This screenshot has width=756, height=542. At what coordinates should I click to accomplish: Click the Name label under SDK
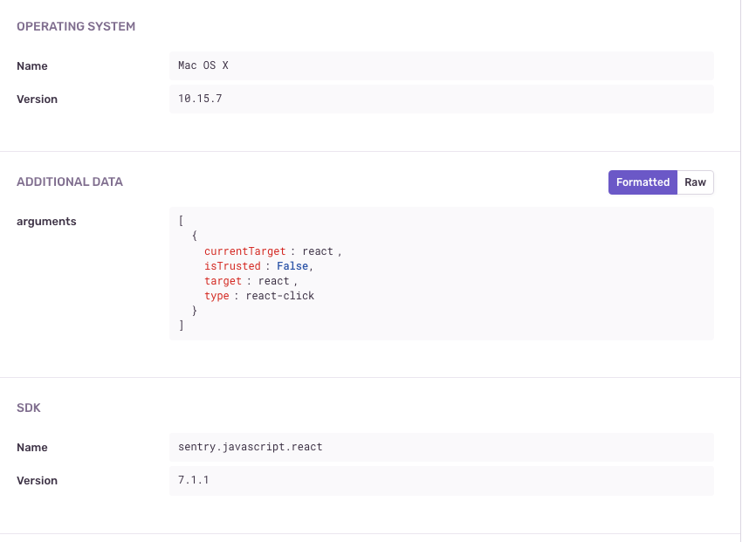pyautogui.click(x=32, y=448)
